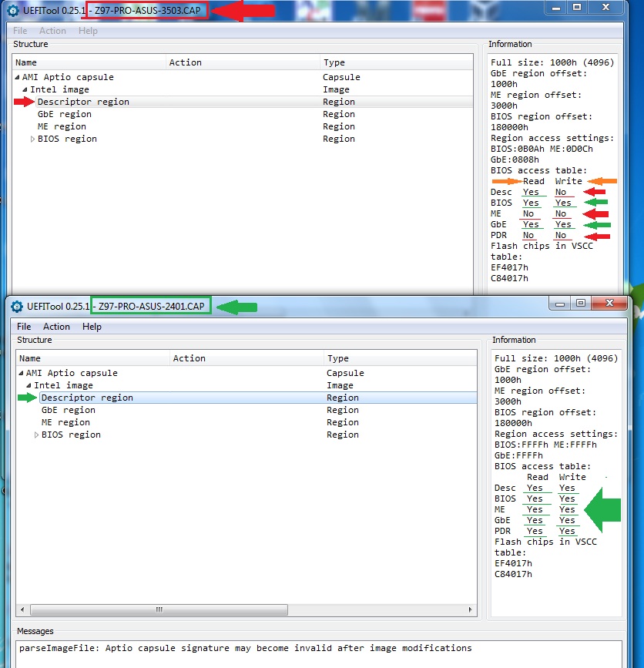Click Type column header in 3503.CAP window
Screen dimensions: 644x668
click(397, 62)
